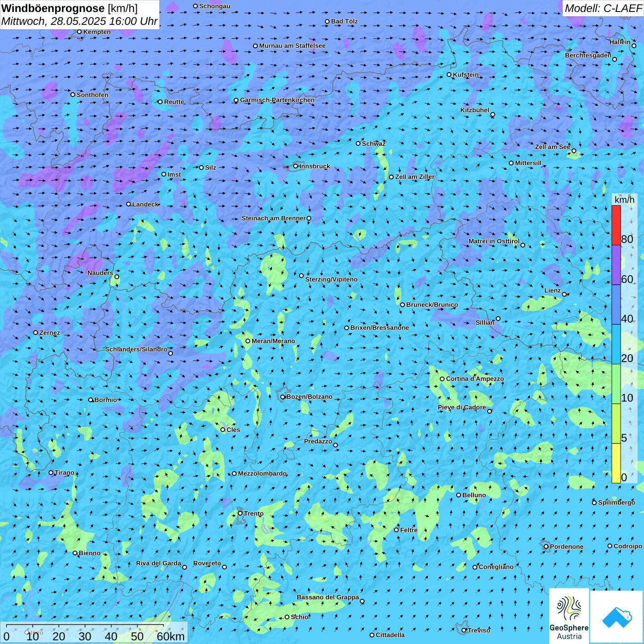The height and width of the screenshot is (644, 644).
Task: Click the Sterzing/Vipiteno marker
Action: coord(302,276)
